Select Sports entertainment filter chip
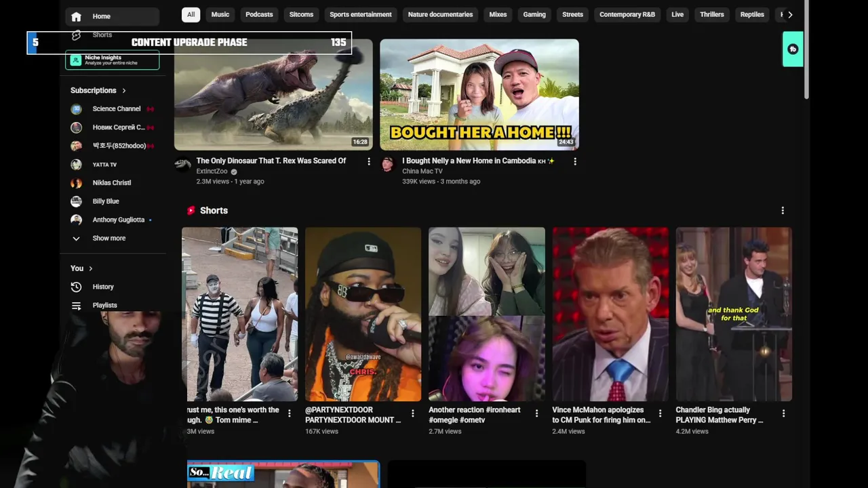The height and width of the screenshot is (488, 868). pyautogui.click(x=361, y=14)
